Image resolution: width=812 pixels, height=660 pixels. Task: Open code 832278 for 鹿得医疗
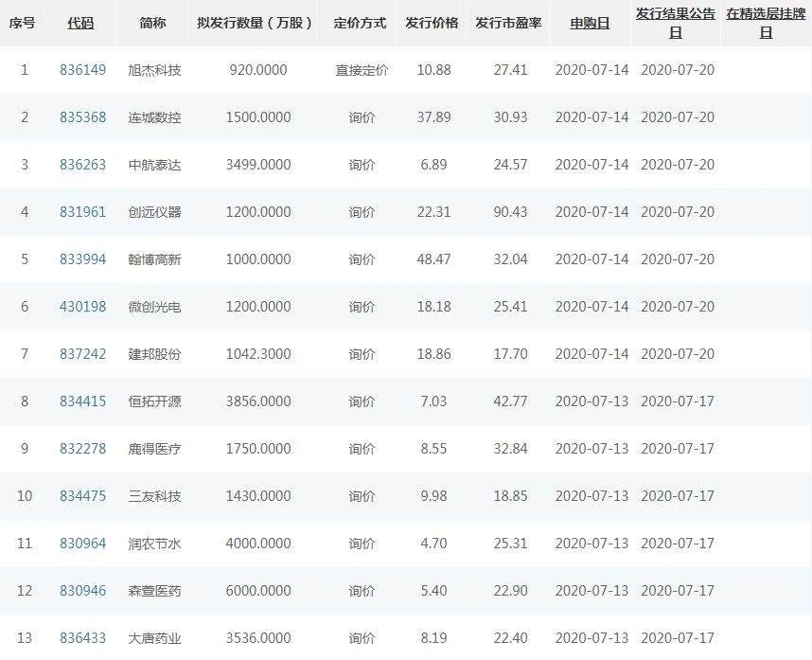point(82,449)
